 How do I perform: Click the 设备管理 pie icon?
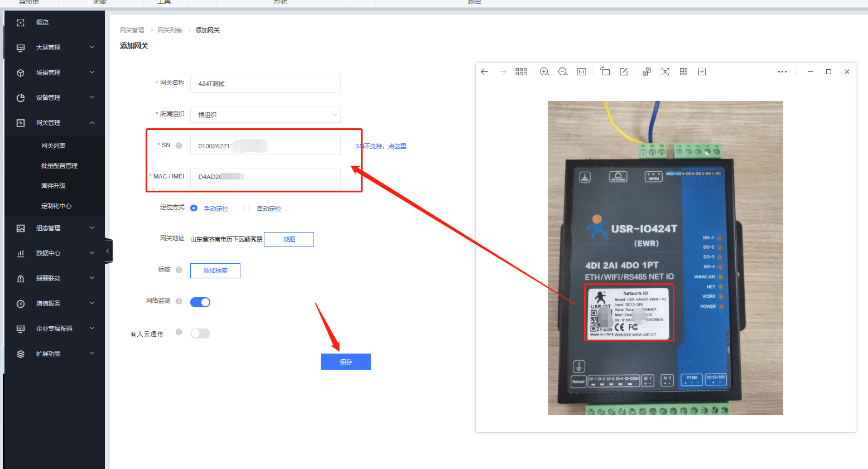coord(21,98)
